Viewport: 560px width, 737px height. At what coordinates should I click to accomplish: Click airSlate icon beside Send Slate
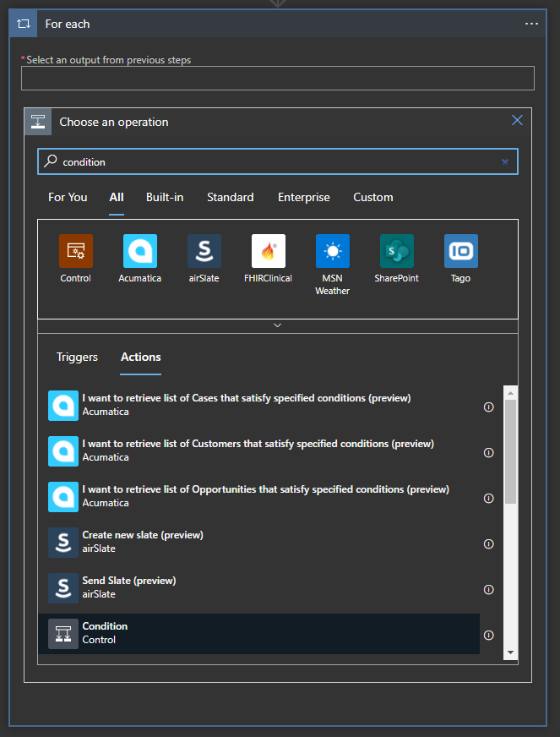tap(63, 588)
